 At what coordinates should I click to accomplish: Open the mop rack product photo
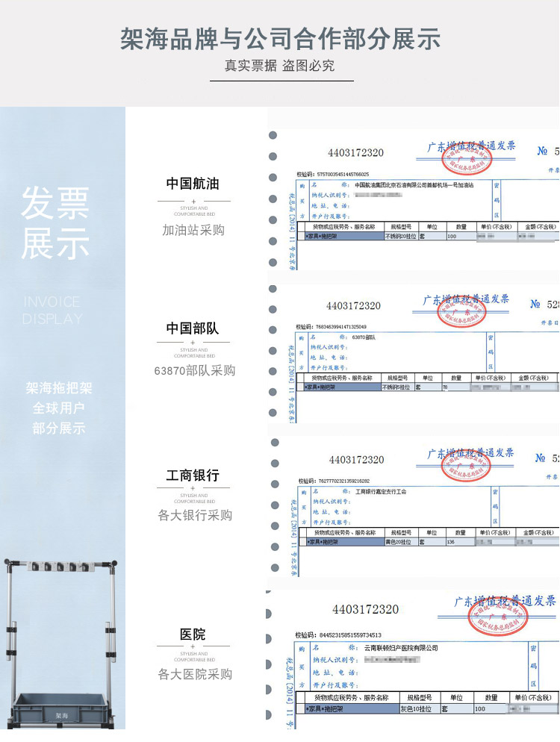60,643
